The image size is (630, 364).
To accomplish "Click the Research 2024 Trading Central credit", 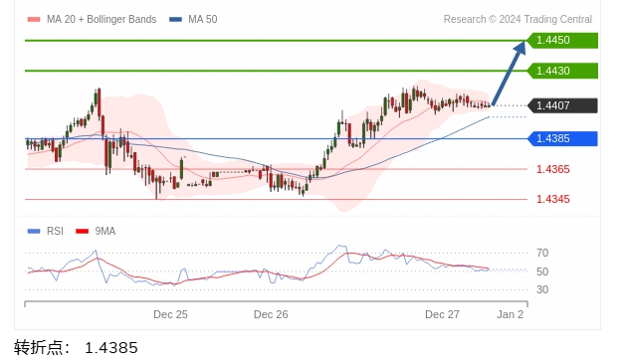I will coord(518,19).
